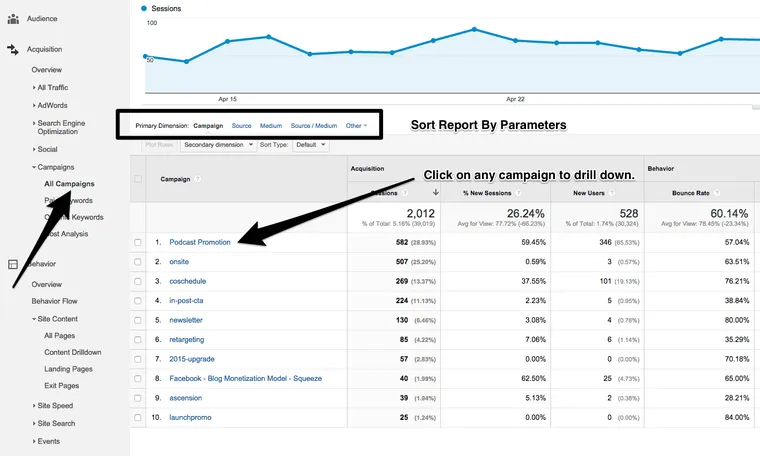The width and height of the screenshot is (760, 456).
Task: Open Behavior Flow report
Action: (x=54, y=301)
